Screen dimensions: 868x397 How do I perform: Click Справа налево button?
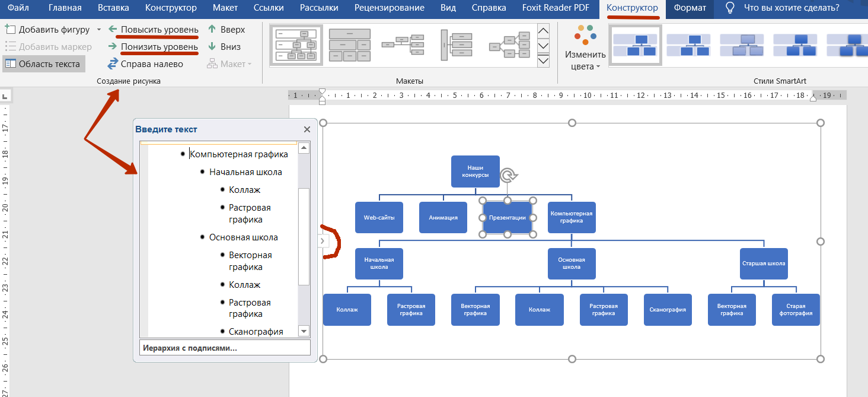145,64
